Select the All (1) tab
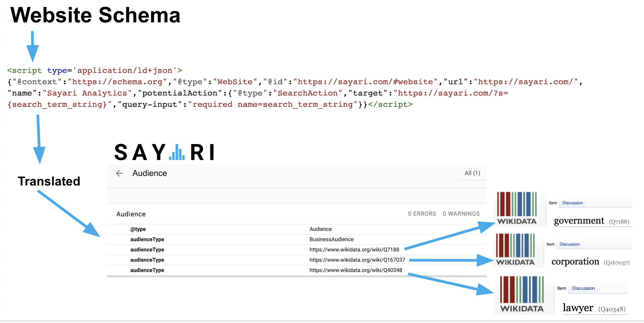The width and height of the screenshot is (644, 323). click(472, 173)
